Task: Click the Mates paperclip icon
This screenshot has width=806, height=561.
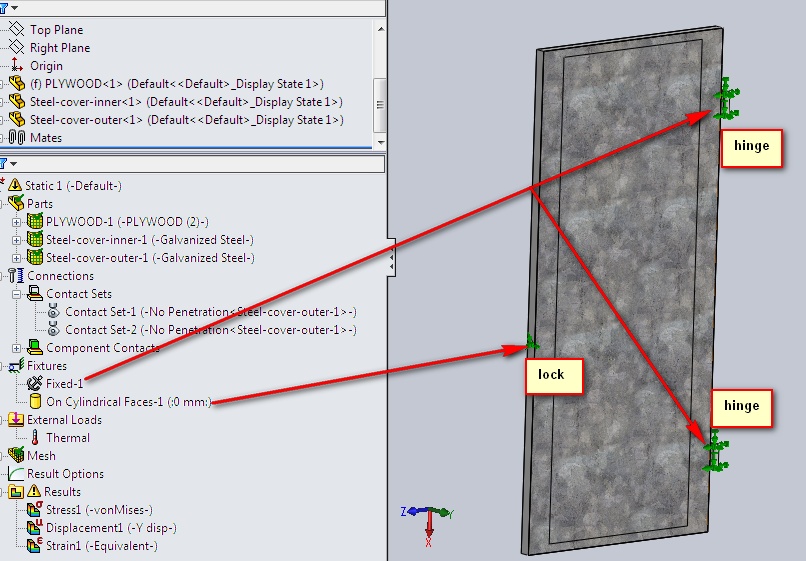Action: click(17, 137)
